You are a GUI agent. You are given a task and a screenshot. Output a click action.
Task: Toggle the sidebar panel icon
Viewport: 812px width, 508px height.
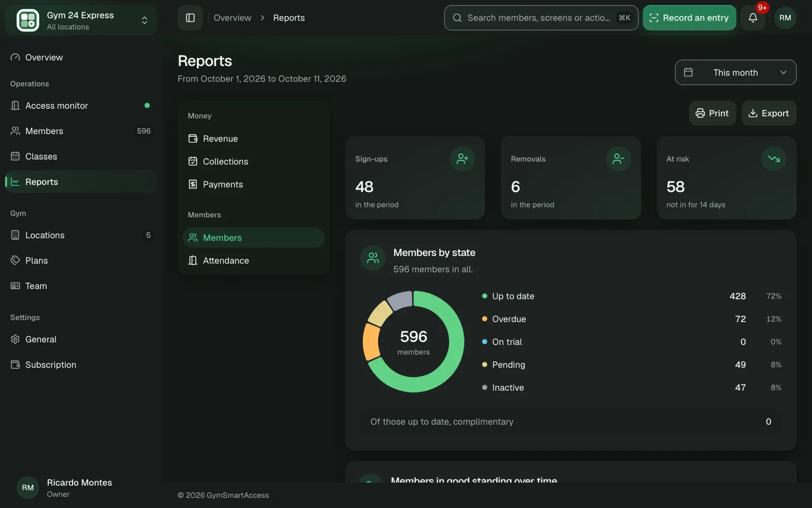click(x=190, y=18)
